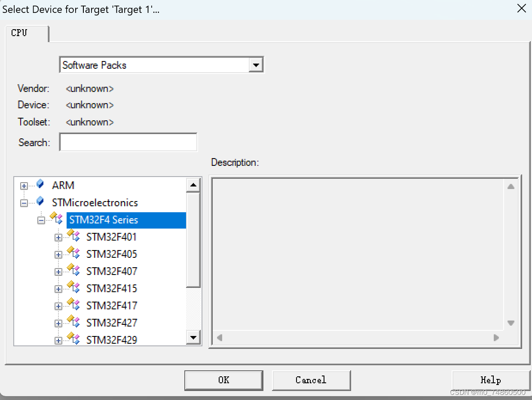
Task: Collapse the STM32F4 Series node
Action: 41,220
